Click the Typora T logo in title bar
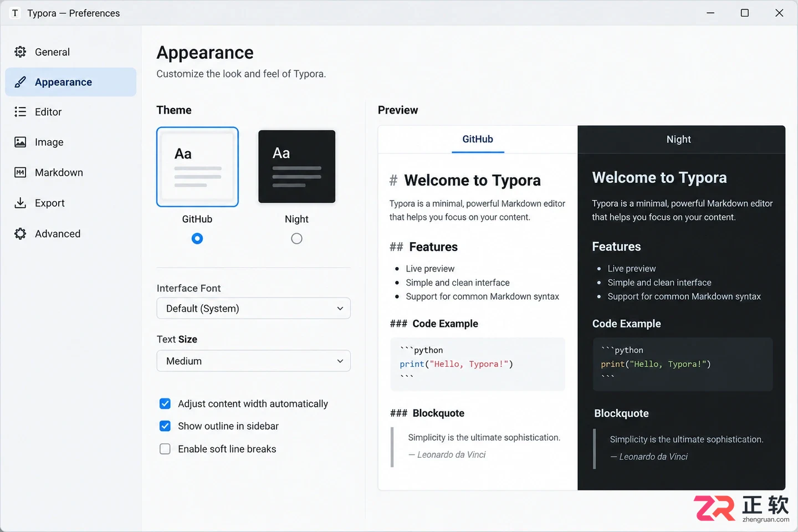Image resolution: width=798 pixels, height=532 pixels. (x=15, y=13)
